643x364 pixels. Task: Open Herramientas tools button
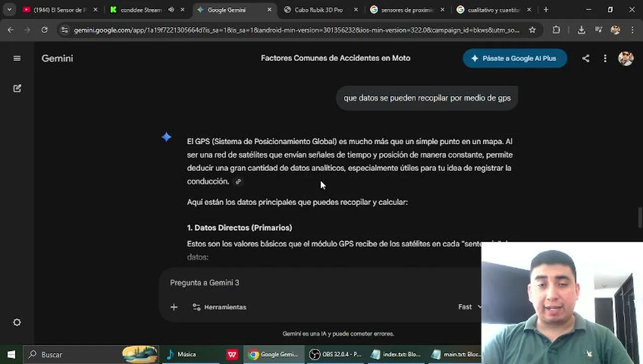tap(219, 307)
